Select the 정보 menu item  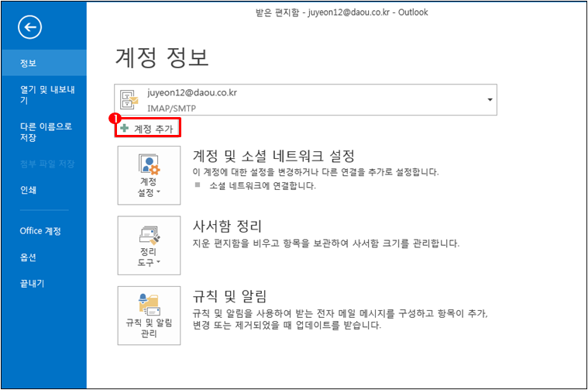[44, 63]
